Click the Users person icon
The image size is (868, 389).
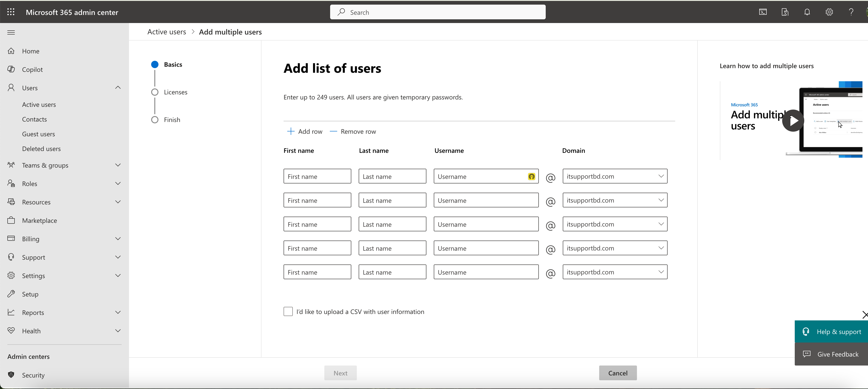click(11, 87)
